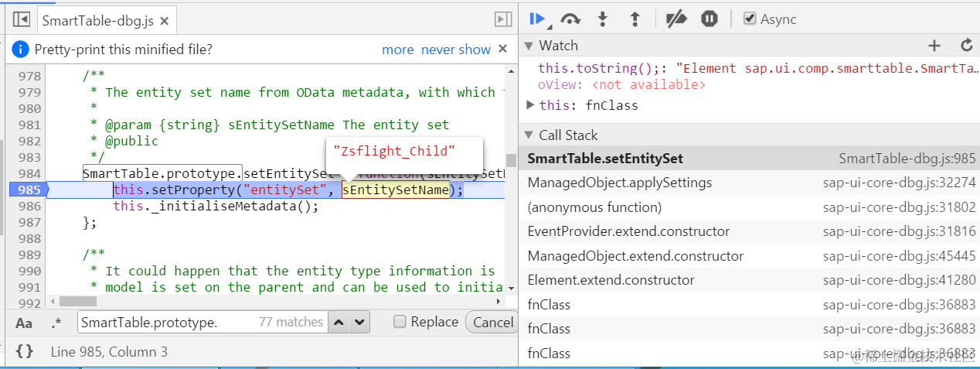Focus the SmartTable.prototype. search field
Screen dimensions: 980x369
(x=202, y=322)
